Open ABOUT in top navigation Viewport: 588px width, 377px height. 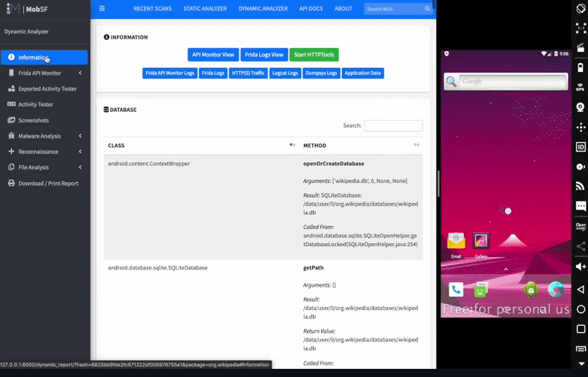click(x=343, y=9)
